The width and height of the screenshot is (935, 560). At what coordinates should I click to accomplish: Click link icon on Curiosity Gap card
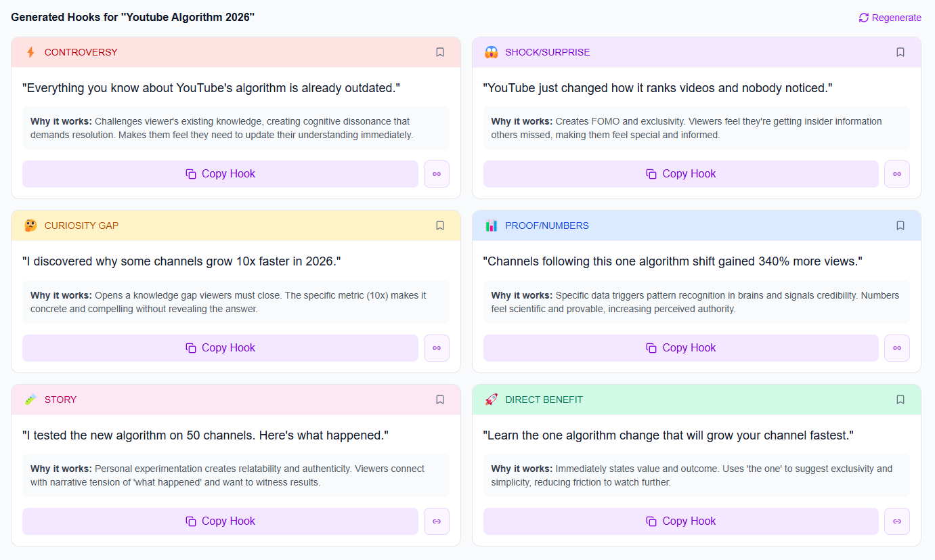[437, 348]
